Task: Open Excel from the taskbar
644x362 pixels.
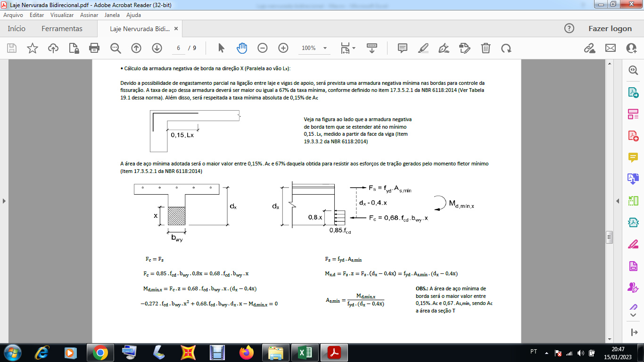Action: (305, 353)
